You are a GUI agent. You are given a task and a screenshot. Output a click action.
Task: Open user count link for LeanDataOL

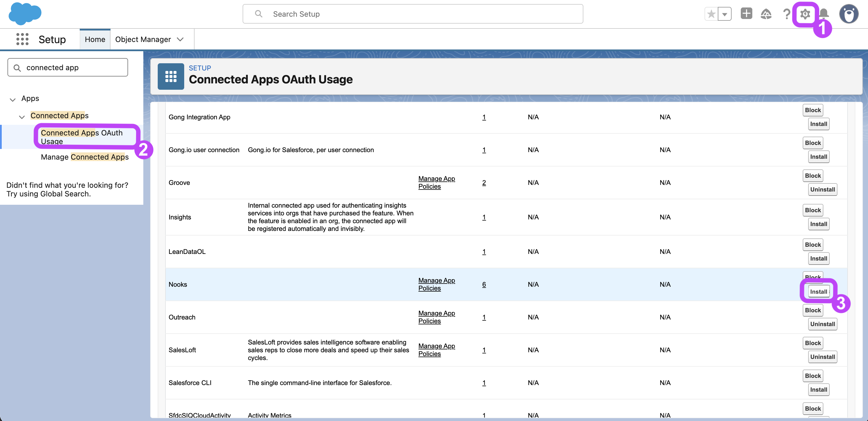click(484, 252)
